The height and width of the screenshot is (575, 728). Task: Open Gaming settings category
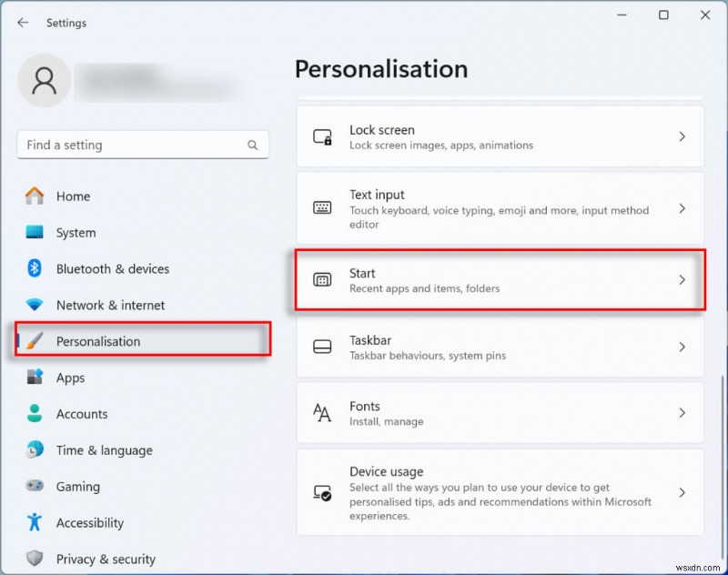pos(143,486)
